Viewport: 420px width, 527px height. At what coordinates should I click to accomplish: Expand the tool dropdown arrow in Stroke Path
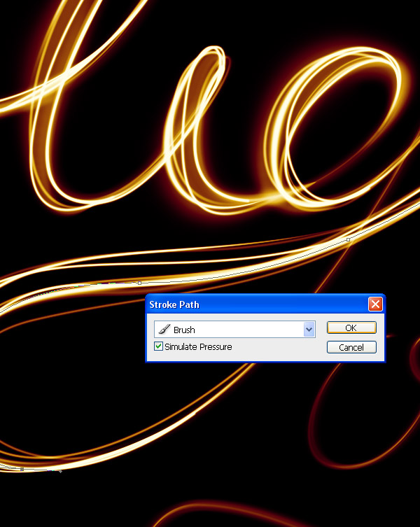(x=309, y=330)
